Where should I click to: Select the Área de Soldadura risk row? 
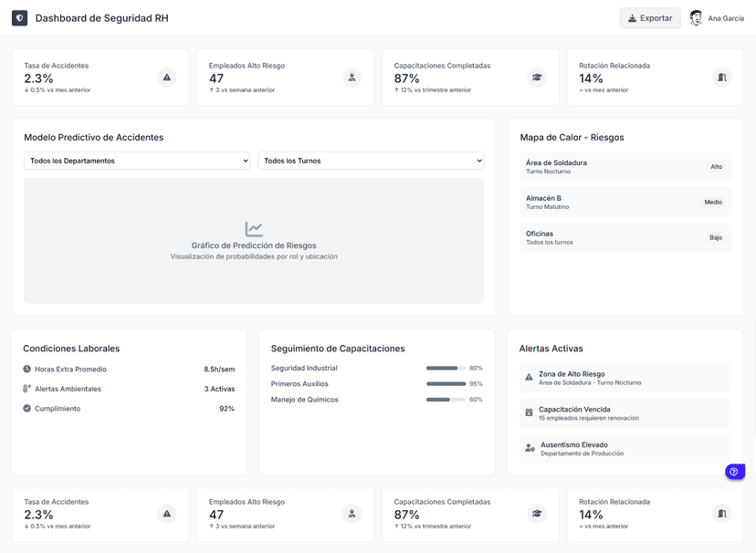click(x=625, y=167)
